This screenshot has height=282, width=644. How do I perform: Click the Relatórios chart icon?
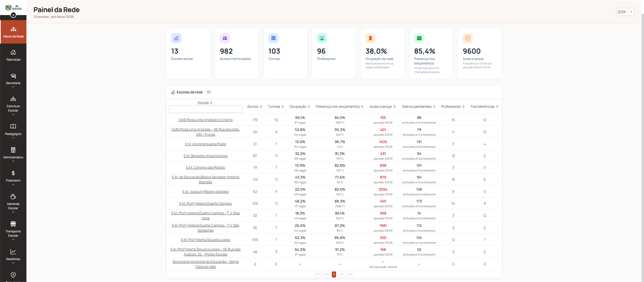point(13,252)
